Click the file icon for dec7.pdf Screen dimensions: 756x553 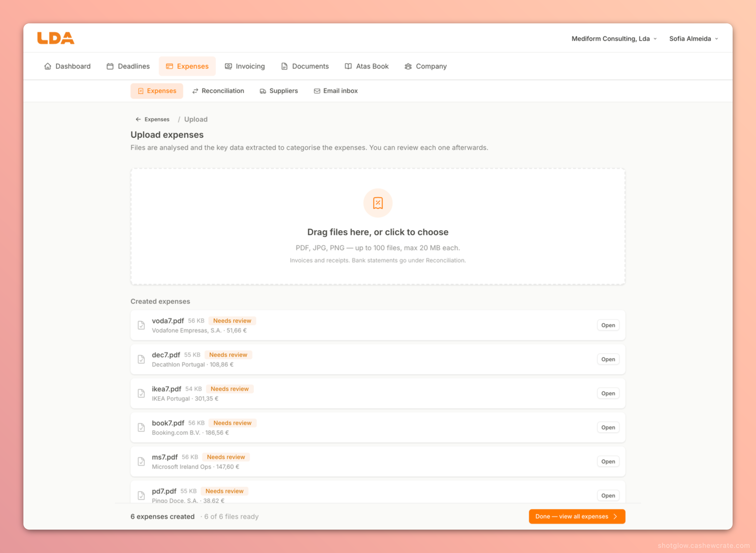pos(141,359)
